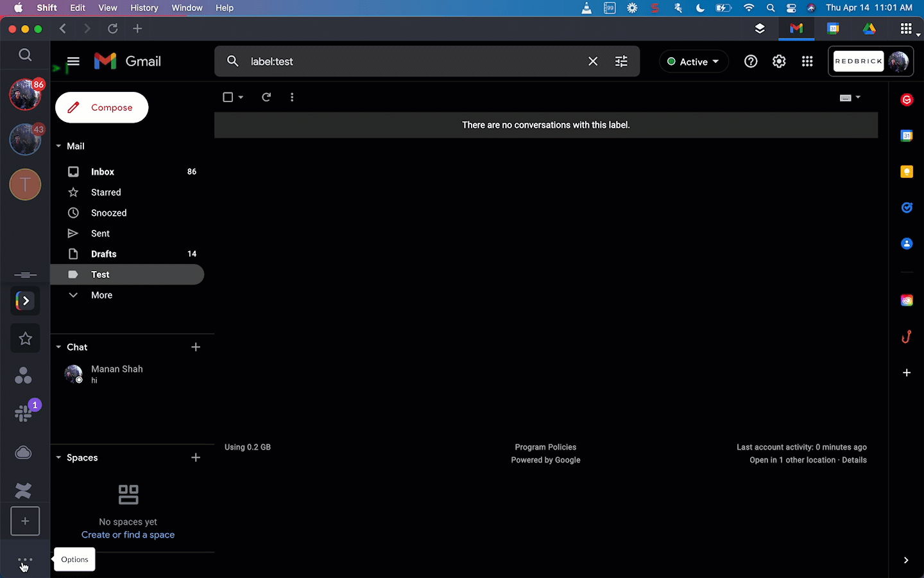Open a new tab with plus button
This screenshot has height=578, width=924.
pos(137,28)
